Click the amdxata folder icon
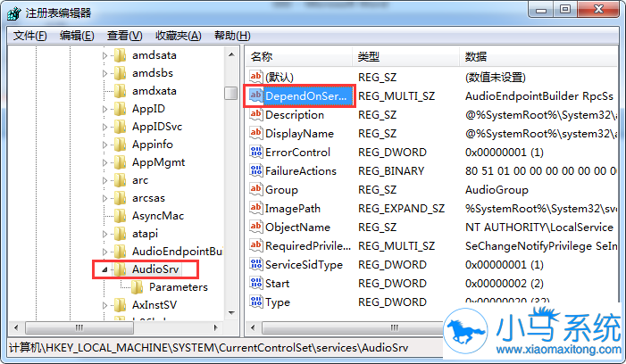 [121, 91]
